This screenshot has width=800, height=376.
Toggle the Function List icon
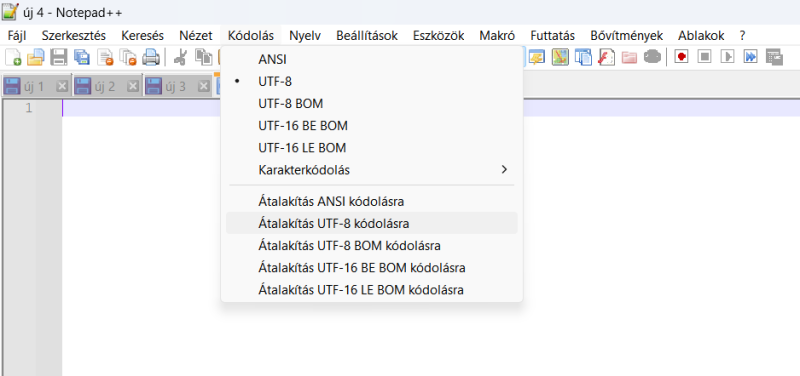(x=606, y=57)
